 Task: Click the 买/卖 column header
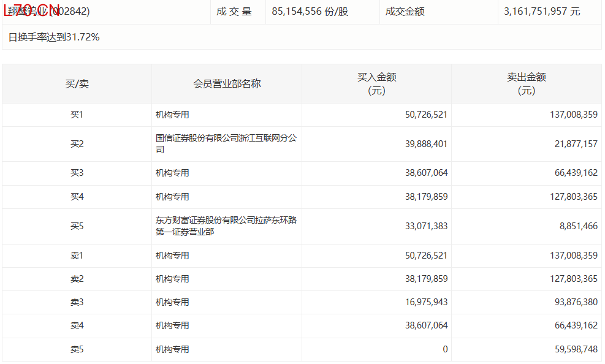77,84
